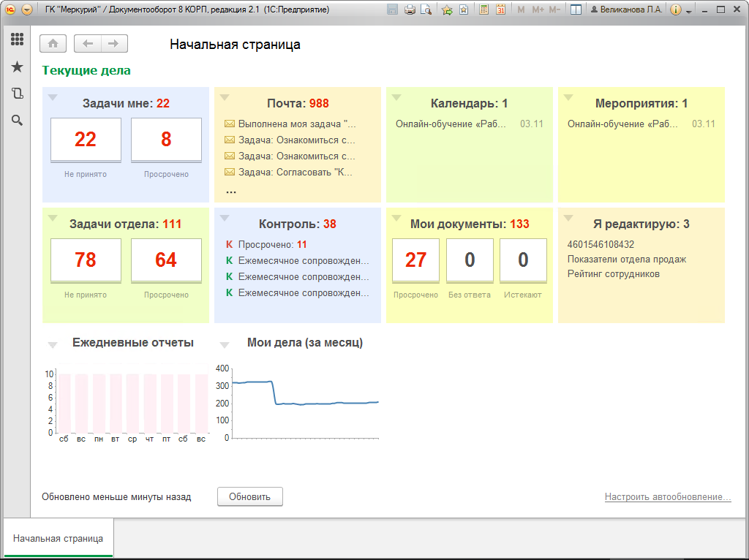The width and height of the screenshot is (749, 560).
Task: Open the Ежедневные отчеты widget dropdown triangle
Action: point(53,344)
